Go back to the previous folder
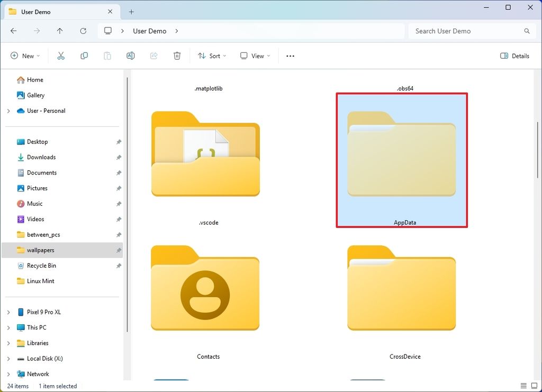 click(13, 31)
